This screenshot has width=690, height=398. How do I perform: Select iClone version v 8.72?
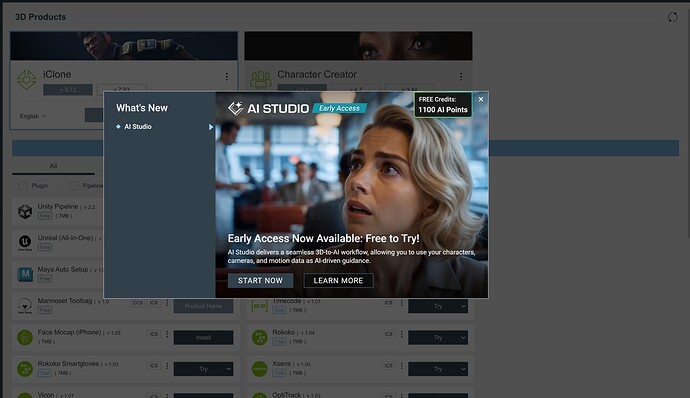(x=68, y=89)
